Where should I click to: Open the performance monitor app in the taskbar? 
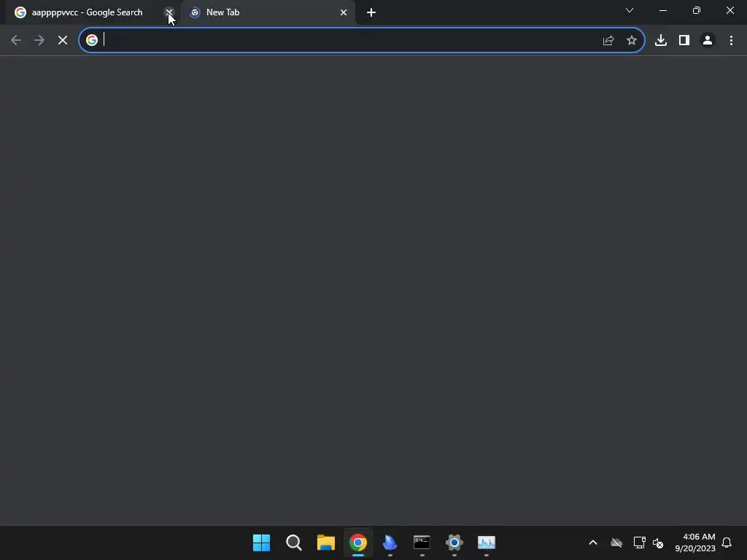(x=487, y=542)
